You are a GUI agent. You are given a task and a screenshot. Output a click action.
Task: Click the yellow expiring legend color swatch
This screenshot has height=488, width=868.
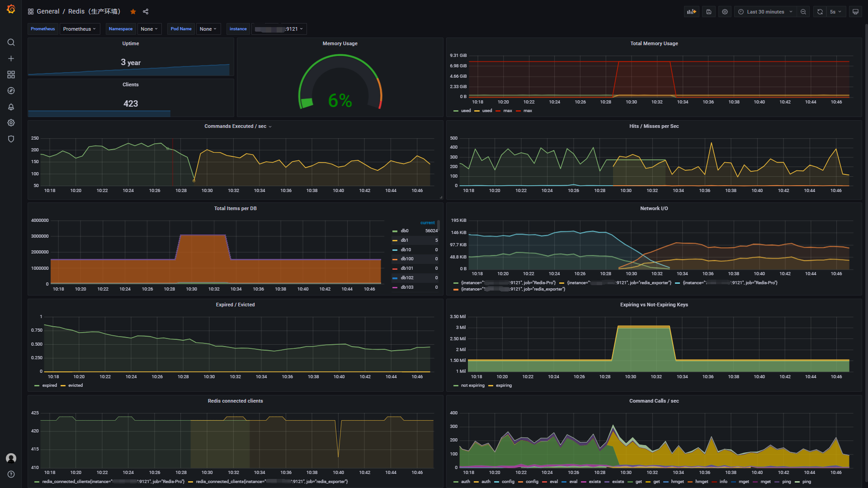pyautogui.click(x=491, y=386)
